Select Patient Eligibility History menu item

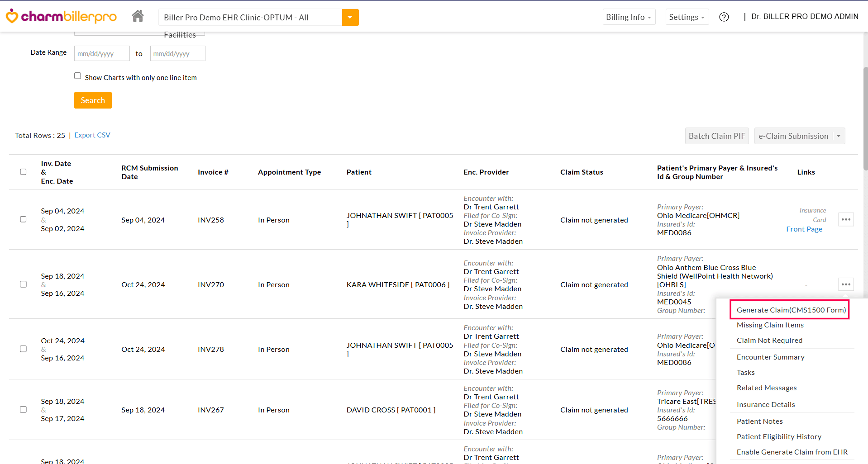779,437
